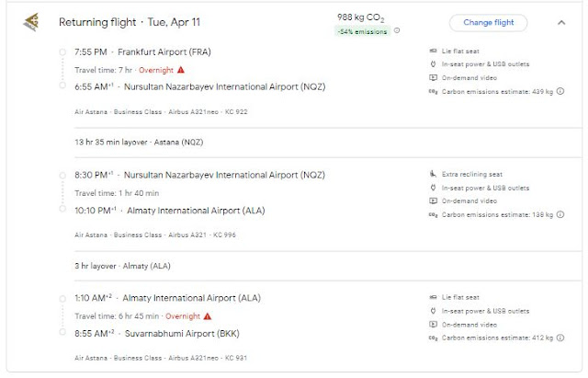The height and width of the screenshot is (378, 588).
Task: Open info icon beside -54% emissions
Action: pos(397,30)
